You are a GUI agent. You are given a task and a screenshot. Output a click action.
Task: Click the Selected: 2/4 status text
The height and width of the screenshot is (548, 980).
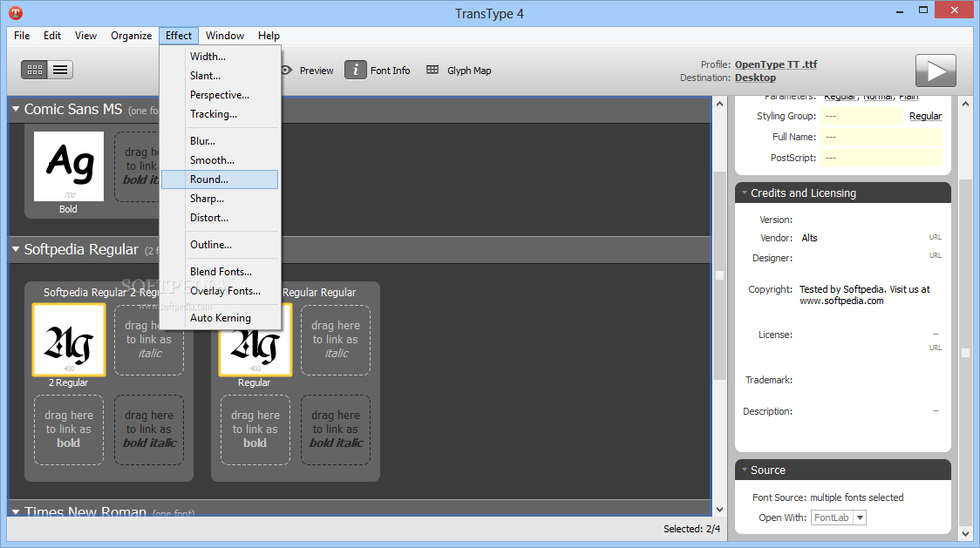click(x=691, y=529)
